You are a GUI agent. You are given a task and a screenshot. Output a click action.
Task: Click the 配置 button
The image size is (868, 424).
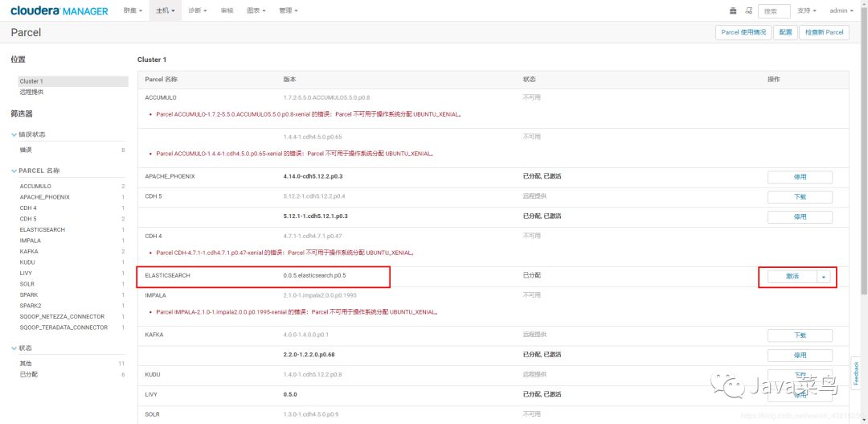(x=785, y=32)
